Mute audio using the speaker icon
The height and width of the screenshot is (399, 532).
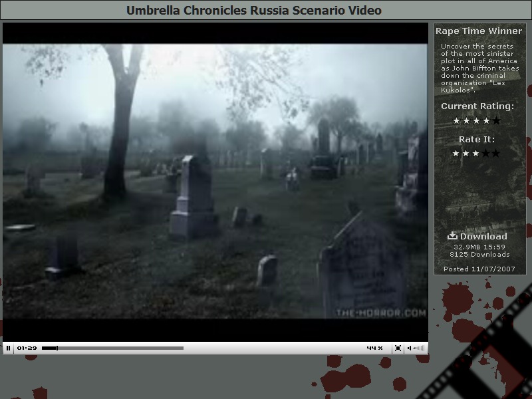coord(410,348)
